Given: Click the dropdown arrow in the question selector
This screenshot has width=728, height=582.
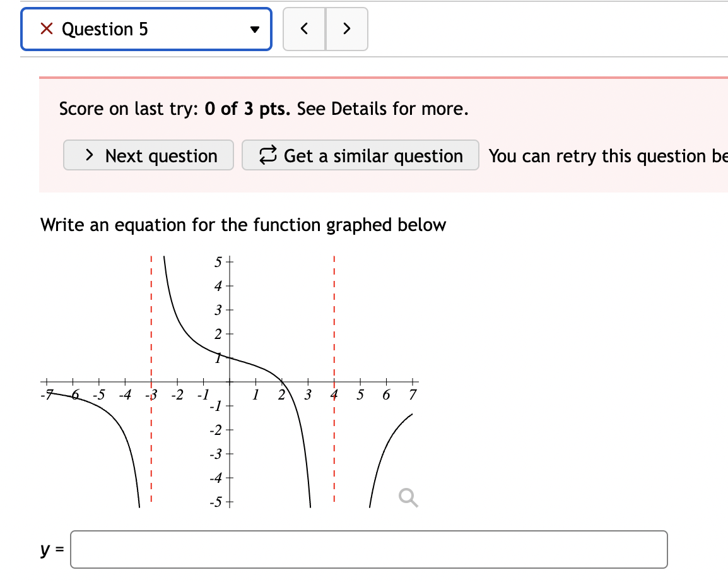Looking at the screenshot, I should [254, 29].
